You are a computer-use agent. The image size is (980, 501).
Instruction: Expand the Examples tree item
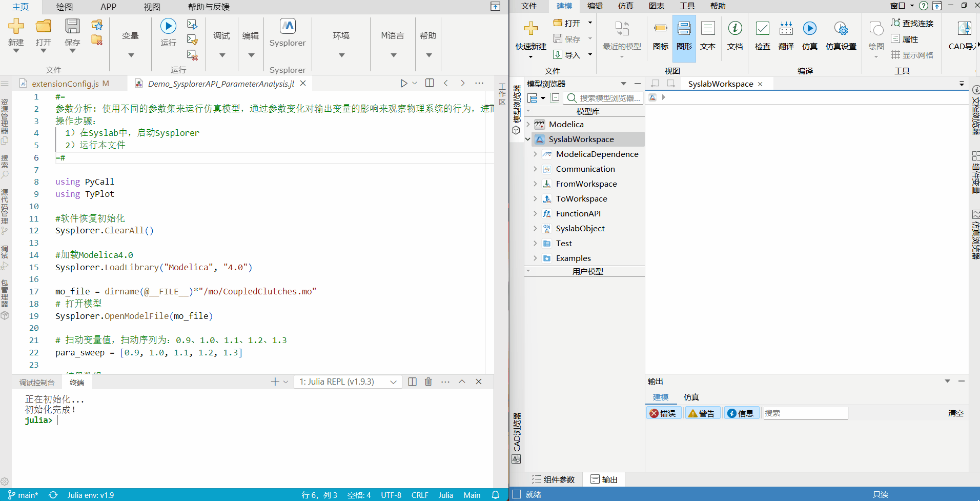point(535,258)
